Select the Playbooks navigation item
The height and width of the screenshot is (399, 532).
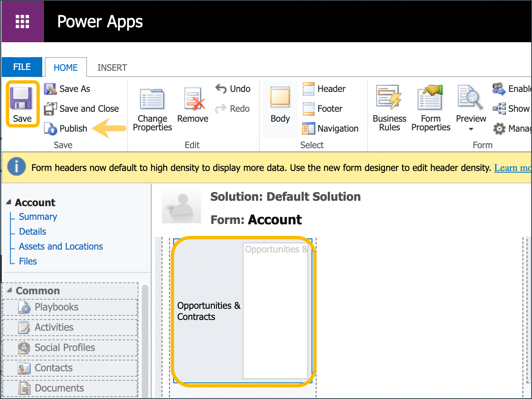pos(70,307)
